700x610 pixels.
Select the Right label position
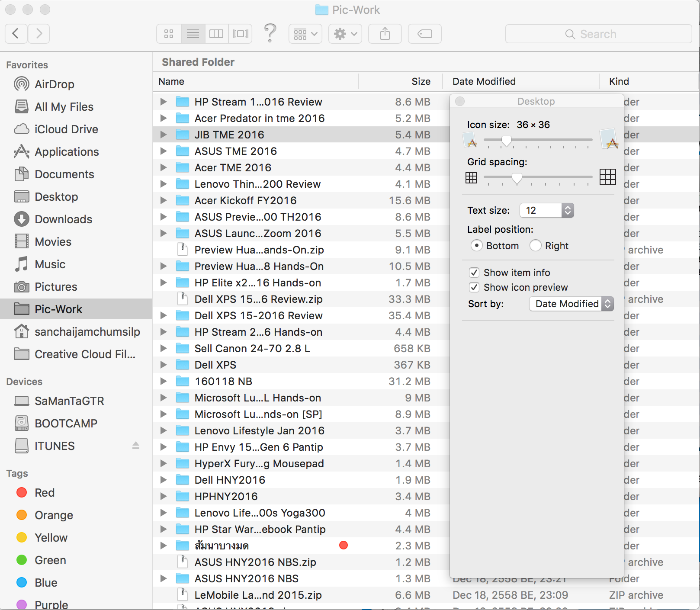click(x=536, y=246)
